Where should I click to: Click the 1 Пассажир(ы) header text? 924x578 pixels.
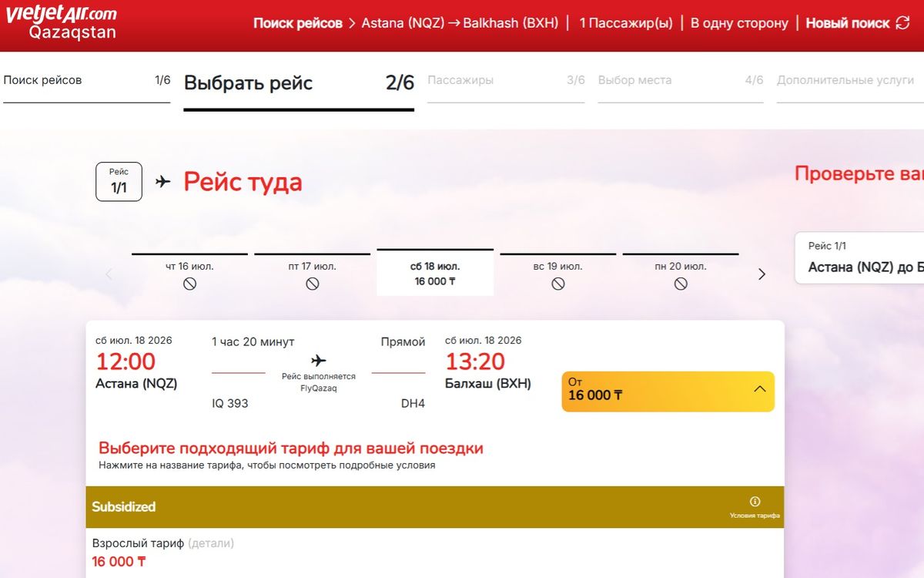click(x=625, y=23)
